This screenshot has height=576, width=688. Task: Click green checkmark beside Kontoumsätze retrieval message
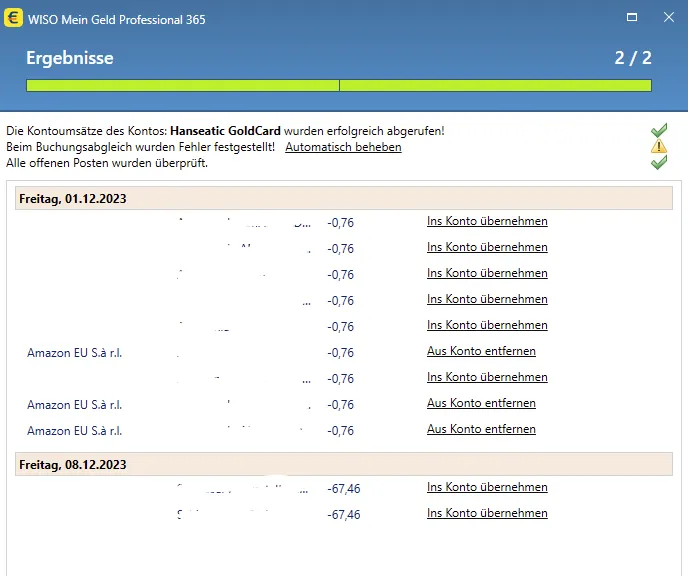click(658, 131)
